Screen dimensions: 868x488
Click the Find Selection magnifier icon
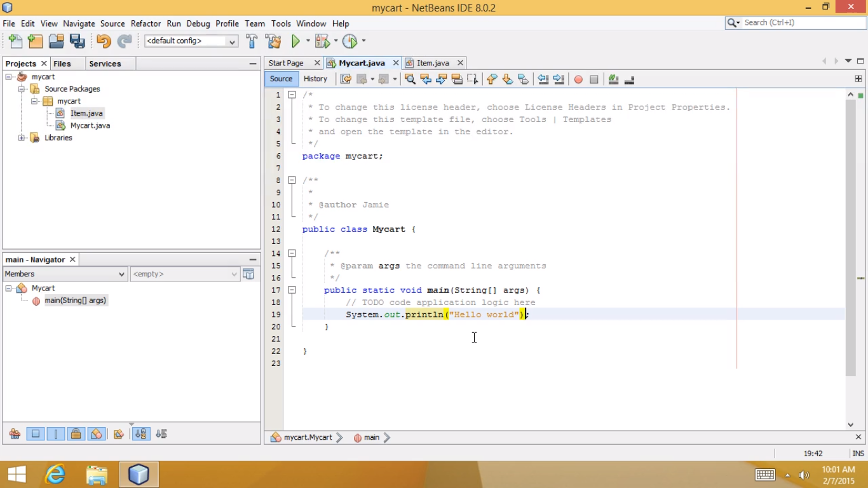tap(410, 79)
